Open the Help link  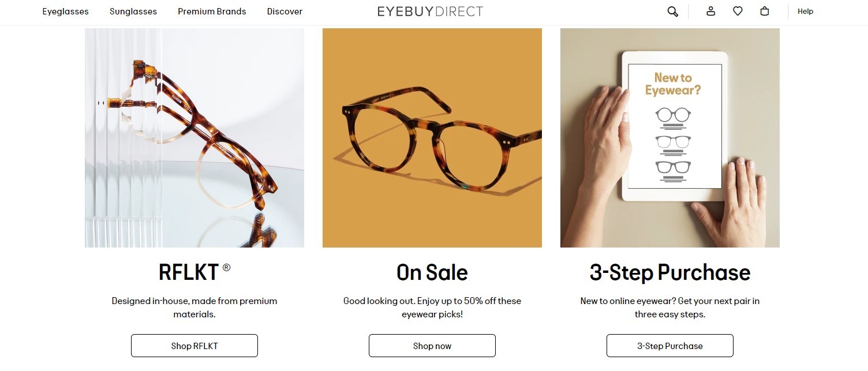(806, 11)
